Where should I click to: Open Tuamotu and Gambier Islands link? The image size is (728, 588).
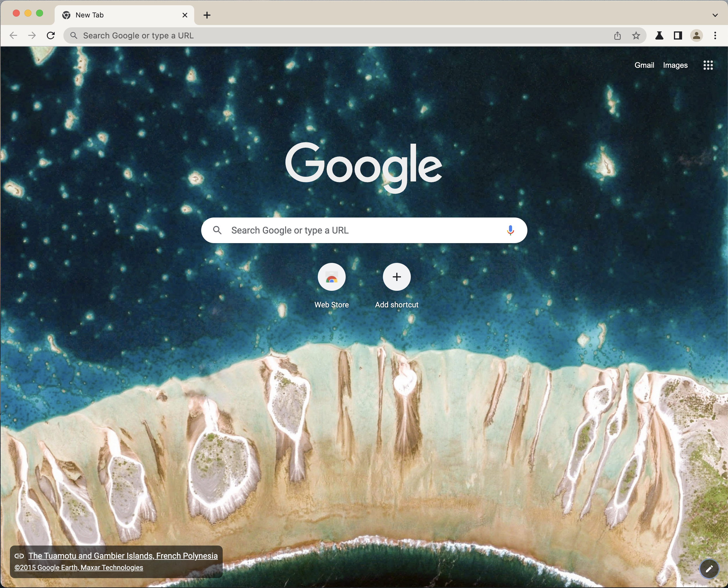click(123, 556)
